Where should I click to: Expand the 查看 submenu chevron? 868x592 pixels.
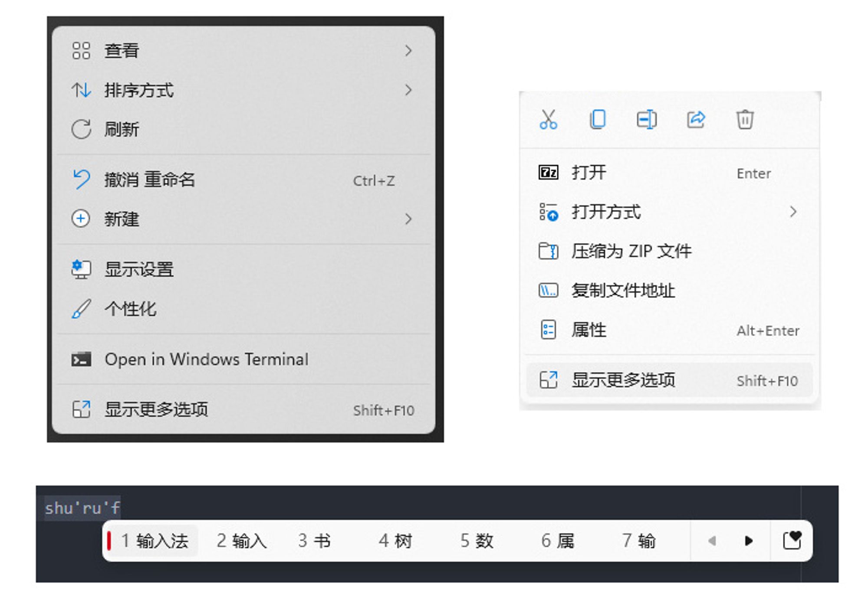coord(408,51)
